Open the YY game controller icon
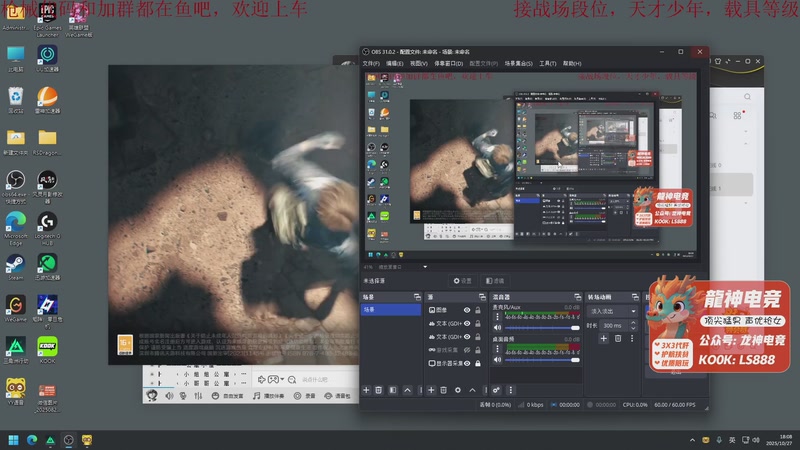 click(x=273, y=379)
